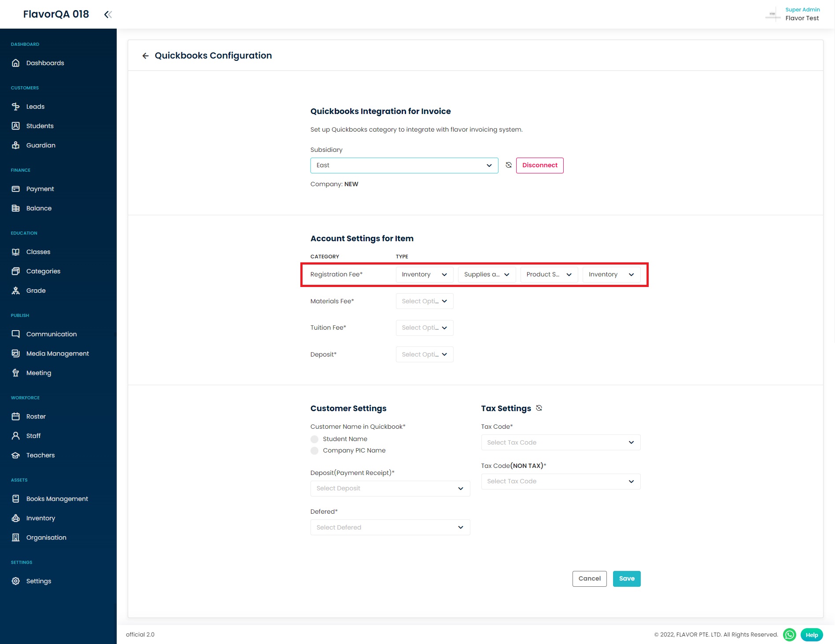This screenshot has height=644, width=835.
Task: Click the Inventory icon in the sidebar
Action: pyautogui.click(x=16, y=518)
